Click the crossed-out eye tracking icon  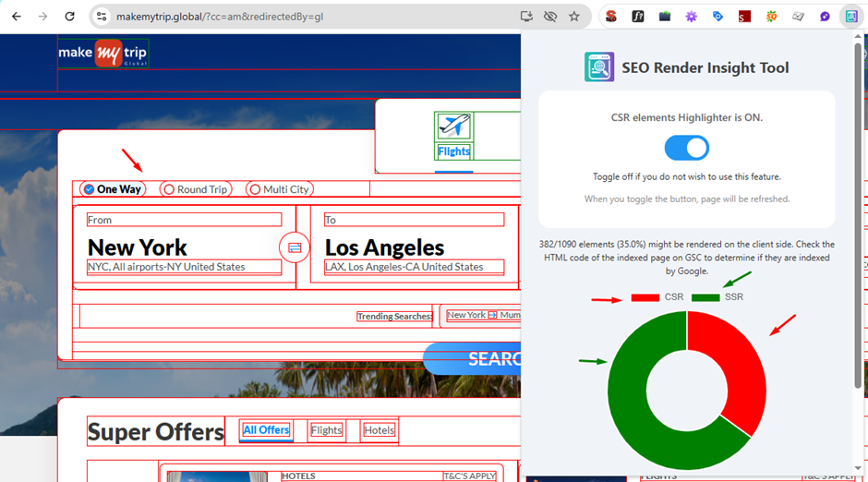[x=550, y=17]
